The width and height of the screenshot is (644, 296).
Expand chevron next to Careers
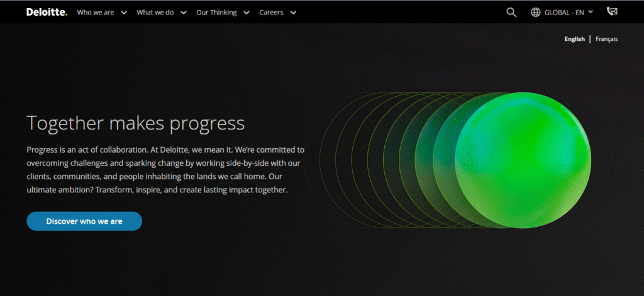click(x=293, y=13)
